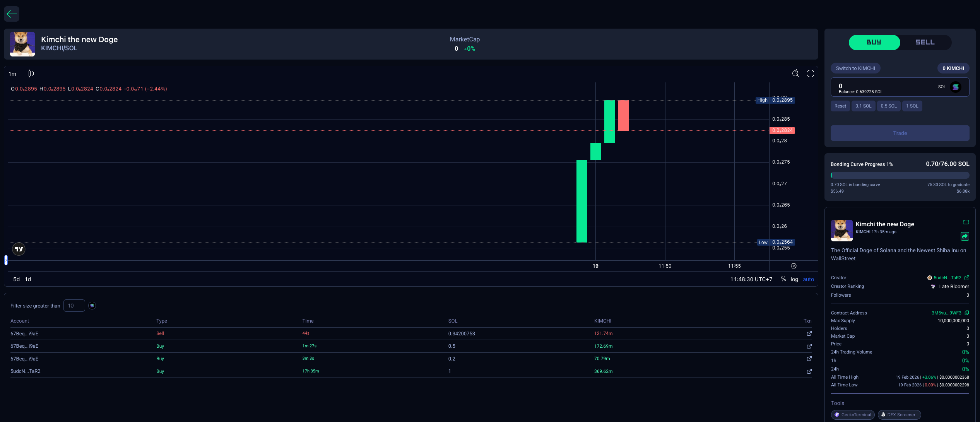Click the chart fullscreen icon
Screen dimensions: 980x422
810,73
